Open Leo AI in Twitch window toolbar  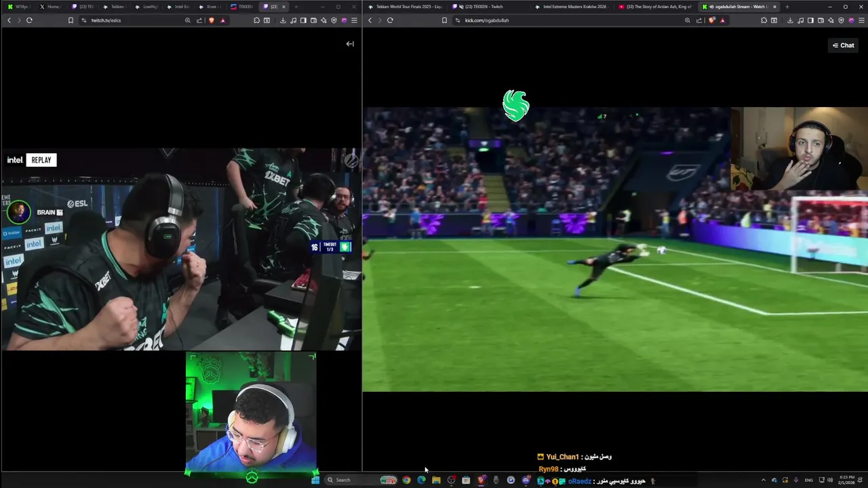(x=323, y=20)
